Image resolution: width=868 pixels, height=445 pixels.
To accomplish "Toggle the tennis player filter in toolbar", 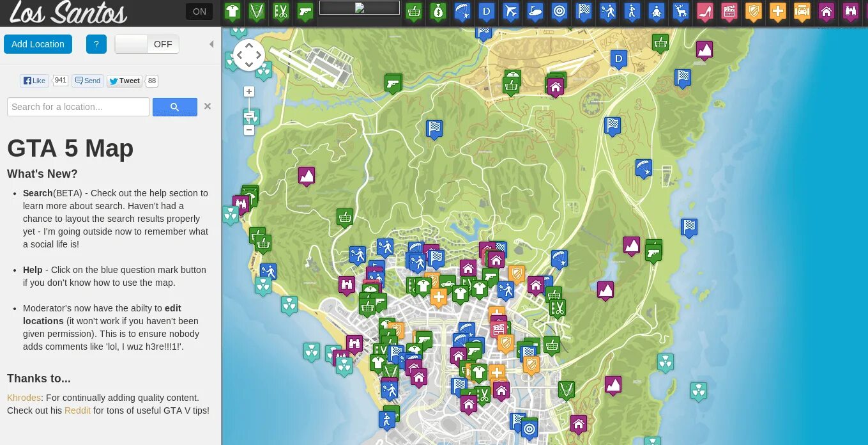I will [x=608, y=12].
